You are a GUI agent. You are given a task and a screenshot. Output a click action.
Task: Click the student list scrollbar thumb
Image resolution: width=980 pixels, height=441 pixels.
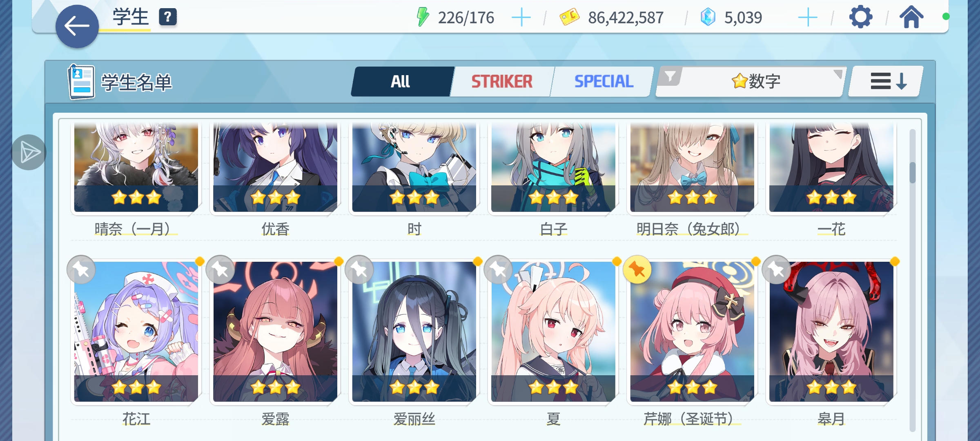912,172
